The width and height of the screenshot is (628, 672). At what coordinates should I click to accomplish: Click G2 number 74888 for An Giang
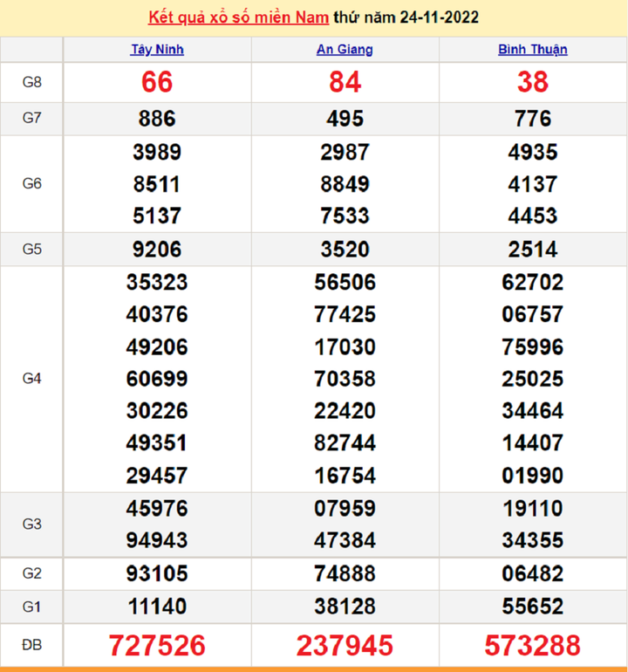tap(345, 573)
